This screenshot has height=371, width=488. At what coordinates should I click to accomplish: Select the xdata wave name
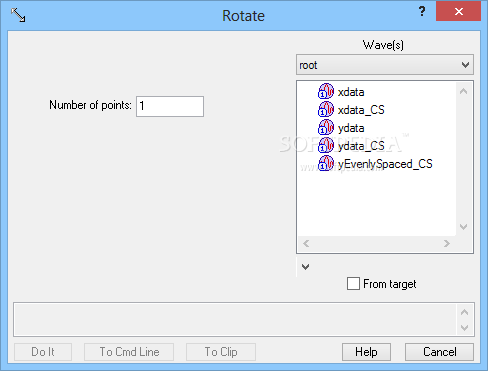(x=351, y=92)
